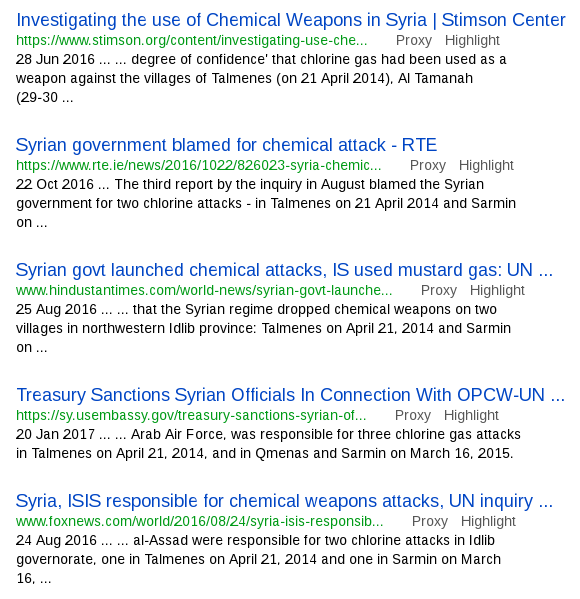
Task: Open Proxy for the Fox News result
Action: [x=429, y=521]
